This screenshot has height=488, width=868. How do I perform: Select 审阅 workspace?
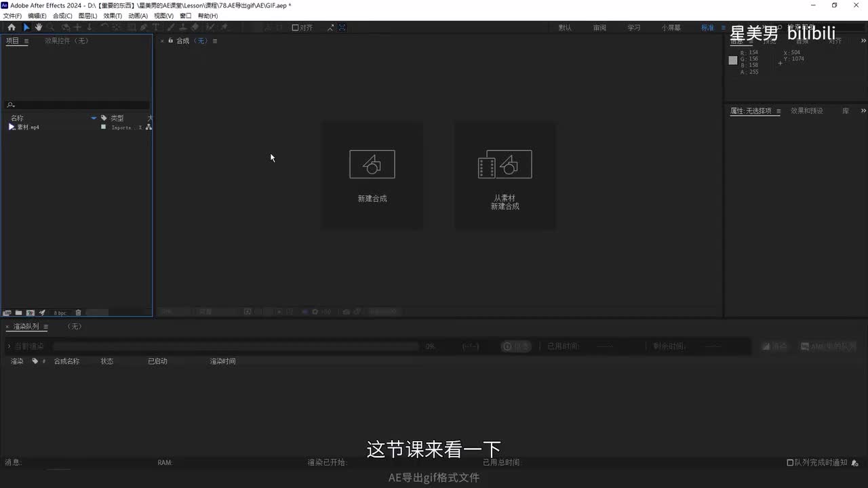[x=599, y=28]
